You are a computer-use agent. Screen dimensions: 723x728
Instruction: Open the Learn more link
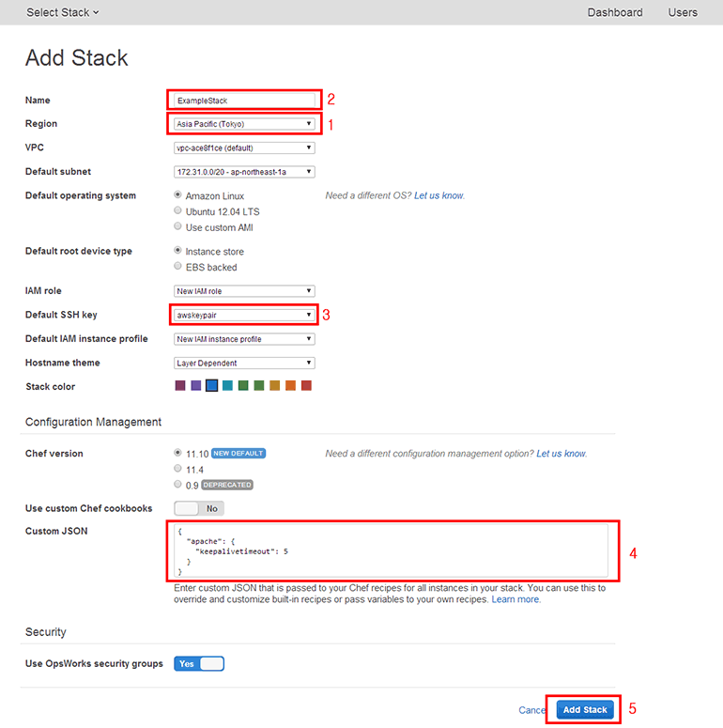515,599
